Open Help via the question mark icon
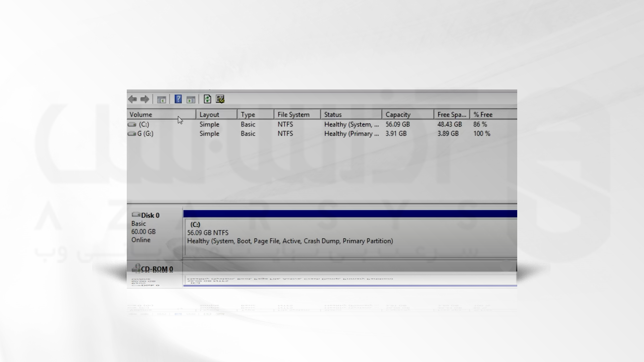The height and width of the screenshot is (362, 644). click(178, 99)
